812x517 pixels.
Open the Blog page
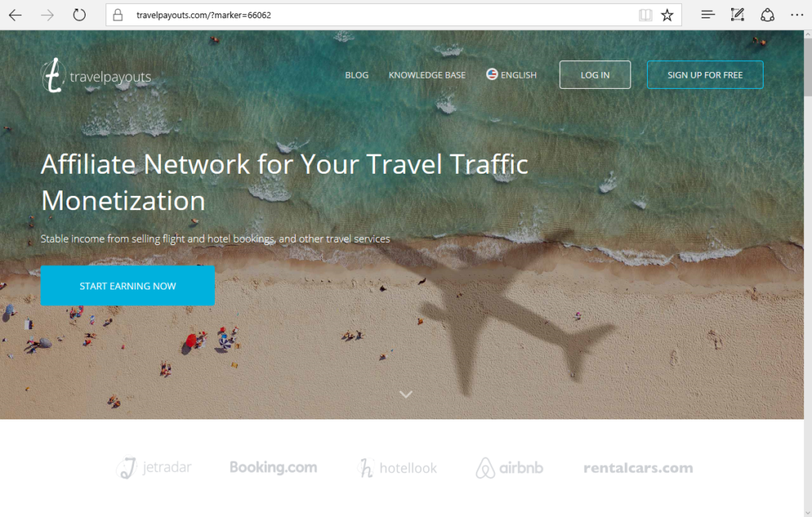pos(357,75)
